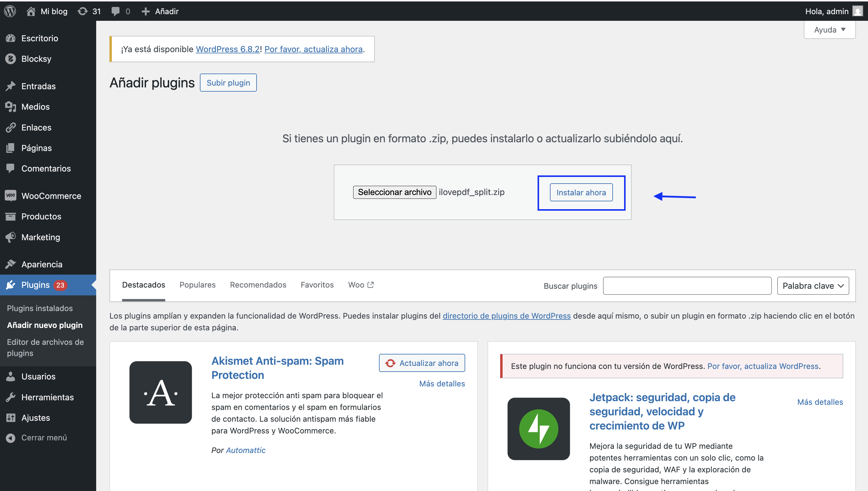Open the Añadir new-content menu
868x491 pixels.
160,11
